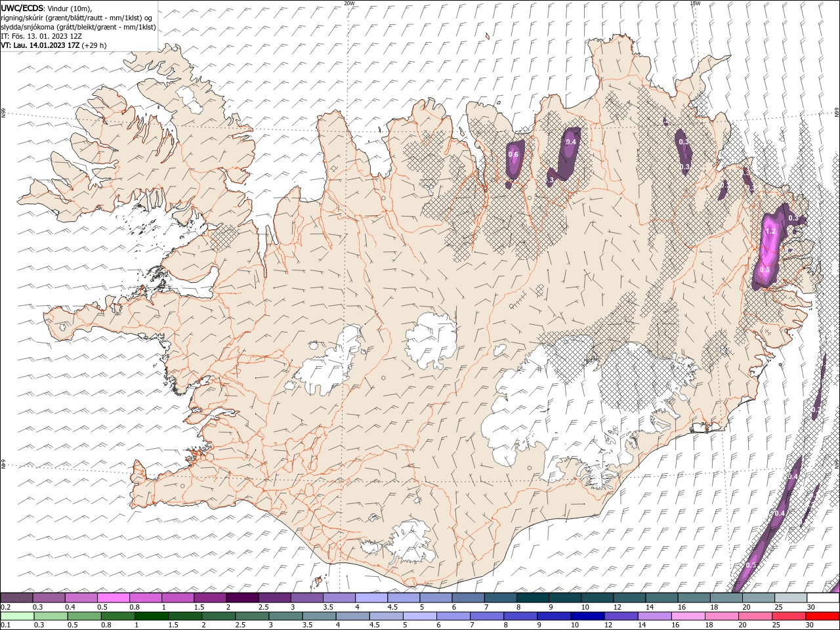Select bottom-row red-pink swatch starting at 25
This screenshot has height=630, width=840.
coord(788,616)
